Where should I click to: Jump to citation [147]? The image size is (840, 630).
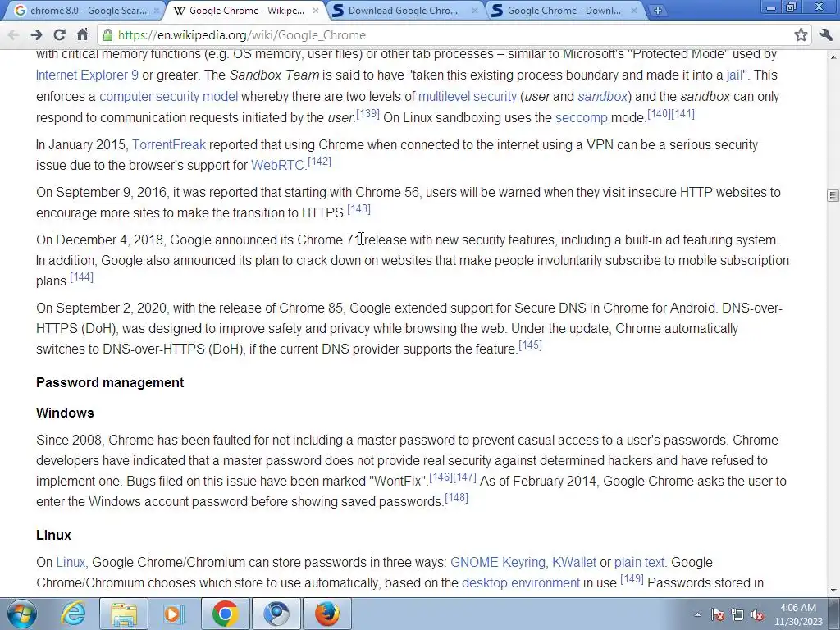(464, 477)
